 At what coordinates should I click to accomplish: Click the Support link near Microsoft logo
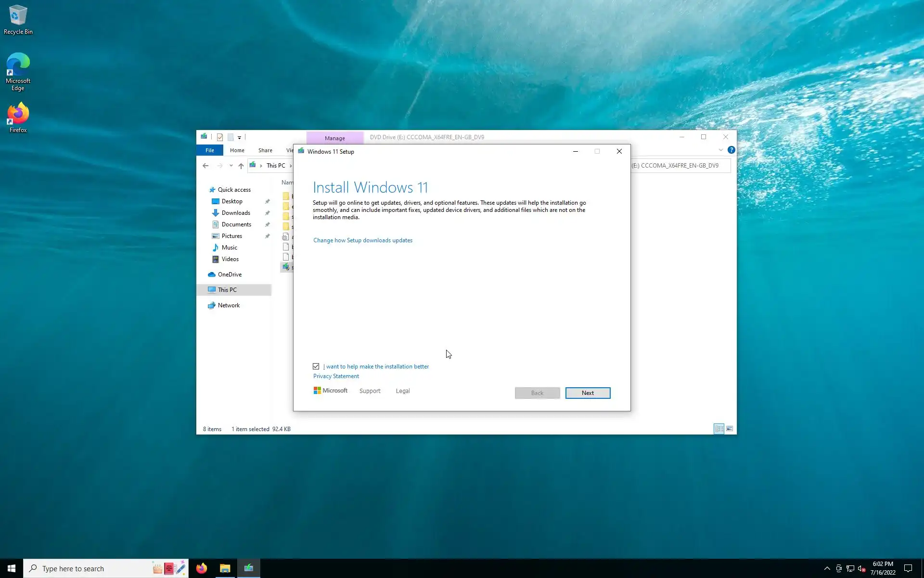click(370, 391)
